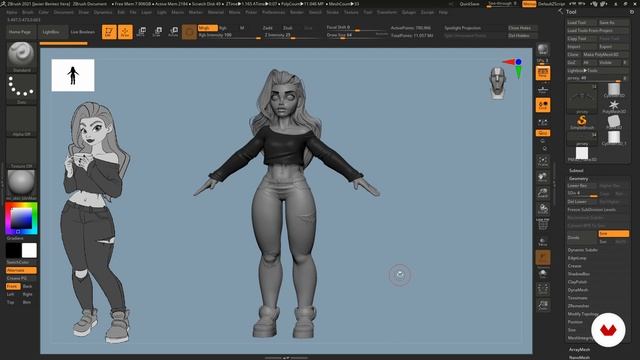Click the Load Tool button
Image resolution: width=640 pixels, height=360 pixels.
pos(582,22)
